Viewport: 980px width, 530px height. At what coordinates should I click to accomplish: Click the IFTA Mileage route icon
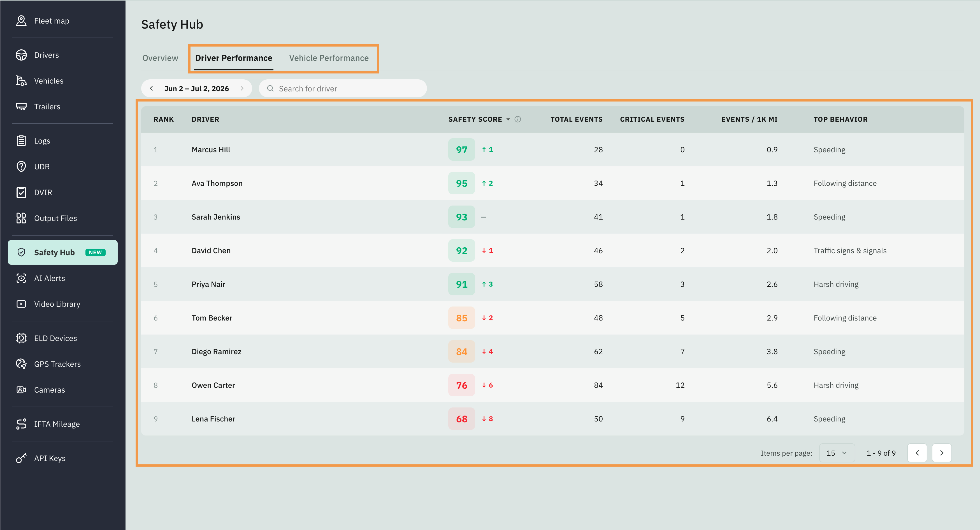click(x=21, y=424)
